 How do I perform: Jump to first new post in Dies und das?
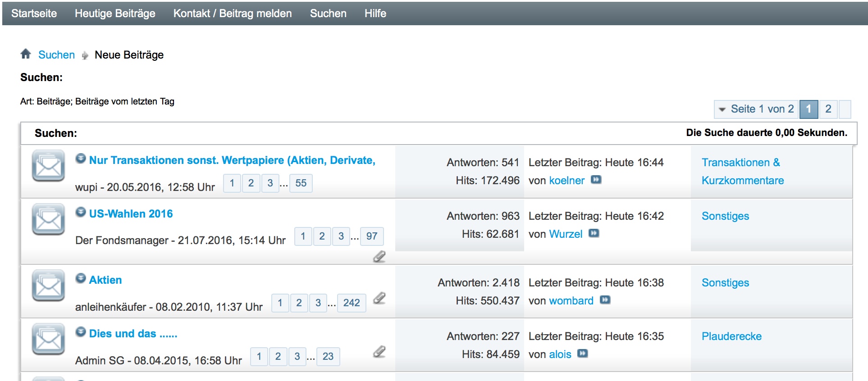[x=81, y=332]
